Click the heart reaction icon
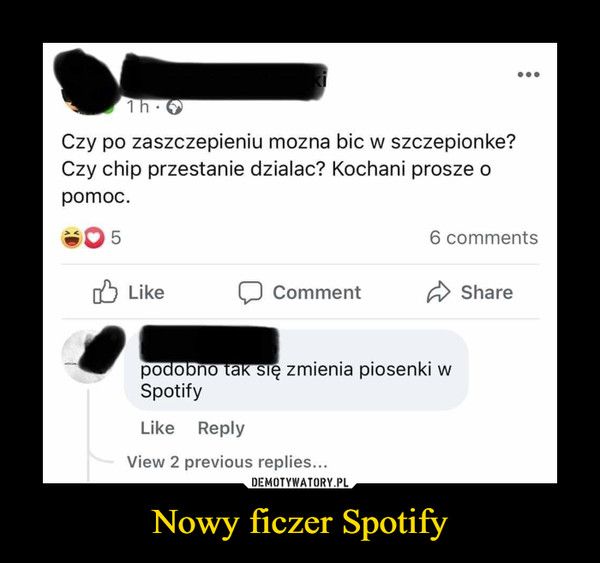 [x=94, y=238]
